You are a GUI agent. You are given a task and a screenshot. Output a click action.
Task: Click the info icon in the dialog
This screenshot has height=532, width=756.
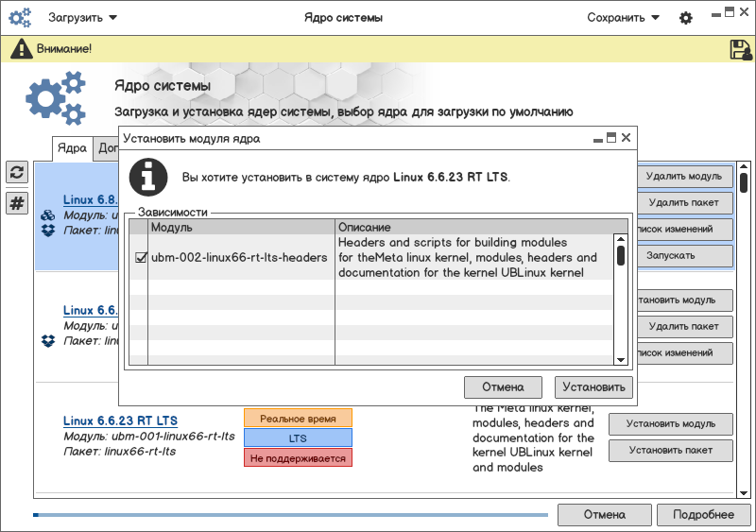pyautogui.click(x=148, y=177)
